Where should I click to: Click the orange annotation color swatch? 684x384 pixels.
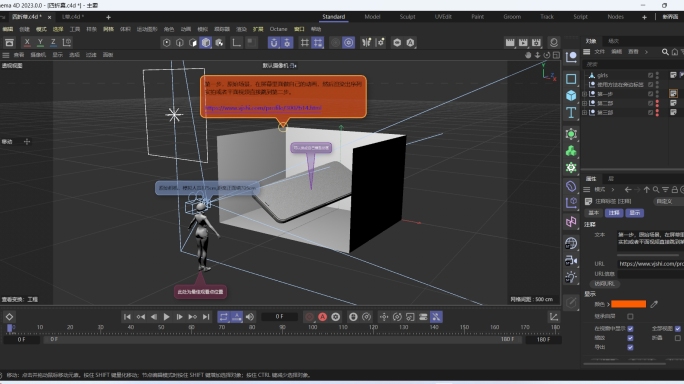(628, 304)
